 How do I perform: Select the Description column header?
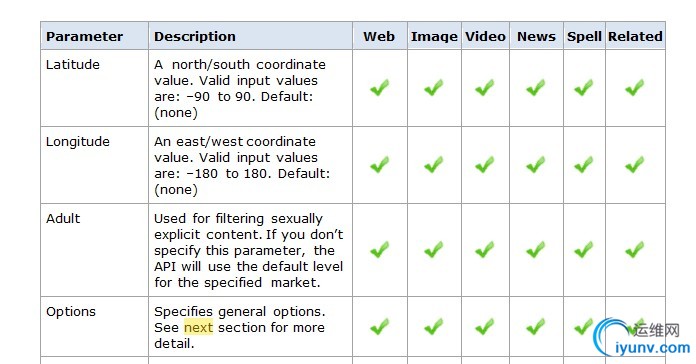[x=251, y=36]
